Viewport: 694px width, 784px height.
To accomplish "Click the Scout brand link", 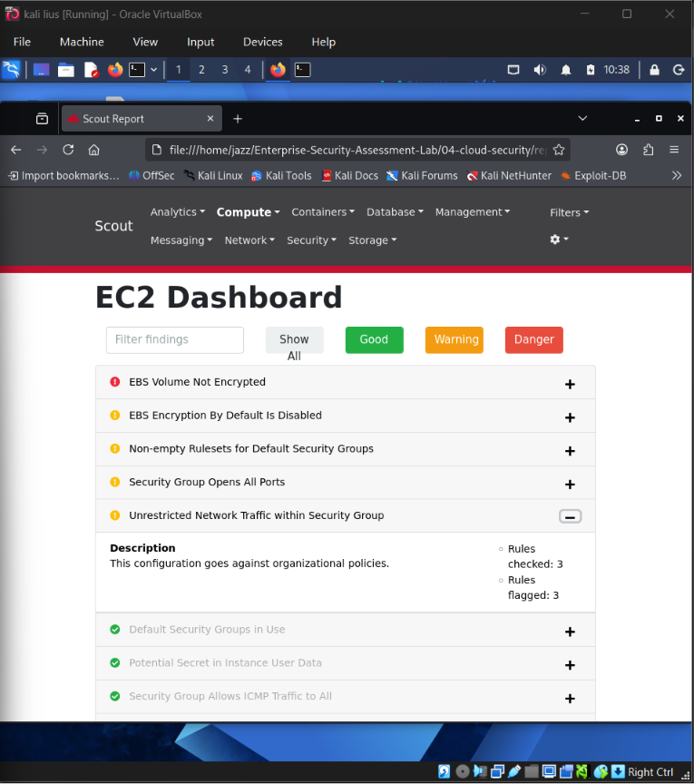I will pyautogui.click(x=114, y=226).
